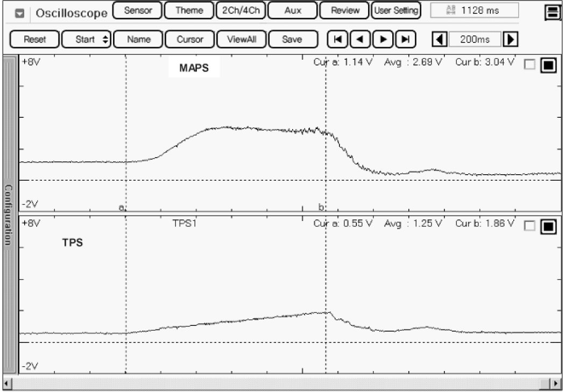Open the Oscilloscope title dropdown arrow
This screenshot has height=392, width=565.
pos(20,13)
